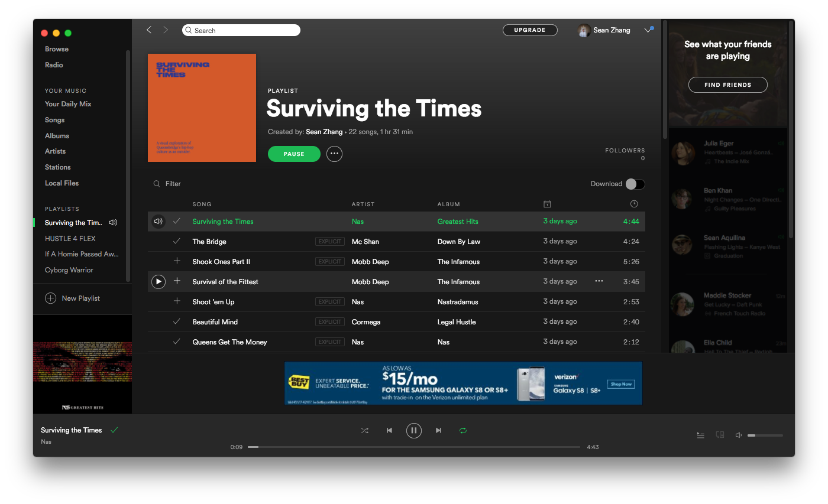
Task: Click the UPGRADE button
Action: click(529, 30)
